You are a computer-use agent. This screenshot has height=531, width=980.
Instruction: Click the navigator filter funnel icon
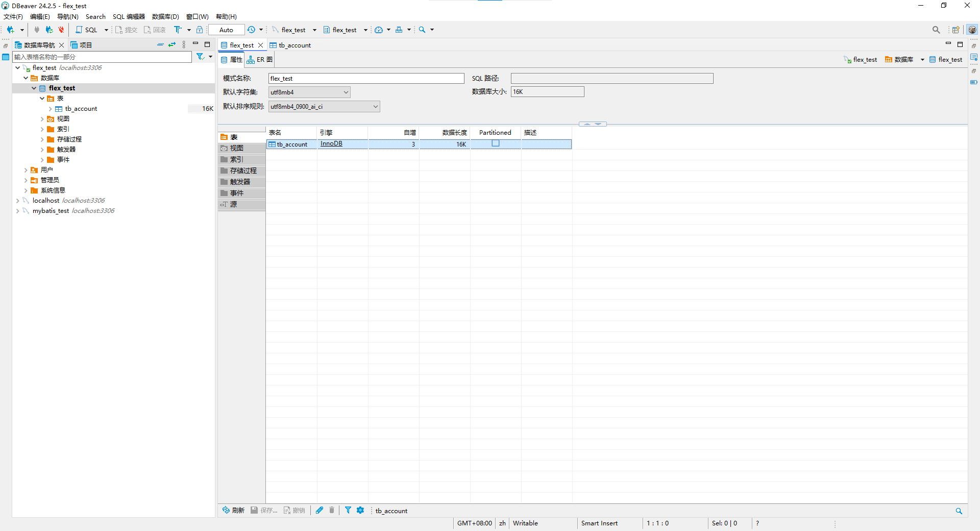click(x=201, y=57)
